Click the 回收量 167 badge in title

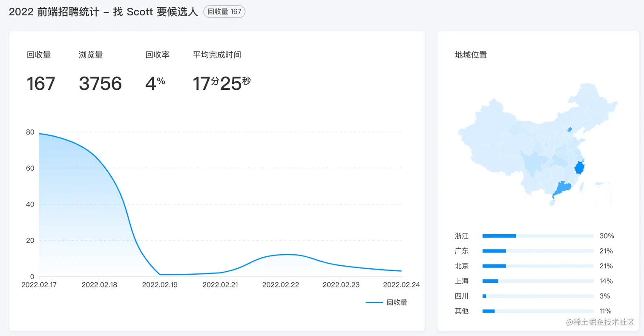click(224, 11)
